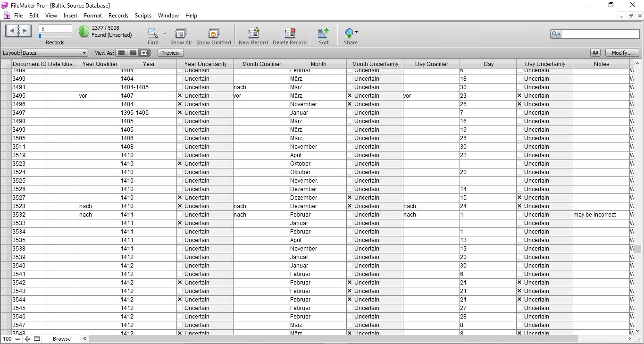The width and height of the screenshot is (644, 344).
Task: Create a New Record
Action: click(x=253, y=33)
